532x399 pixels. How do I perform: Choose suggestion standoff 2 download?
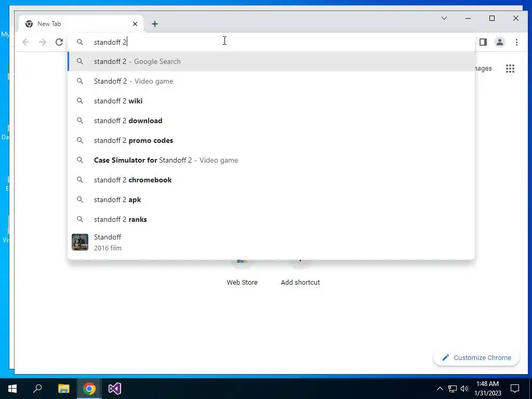(x=271, y=121)
